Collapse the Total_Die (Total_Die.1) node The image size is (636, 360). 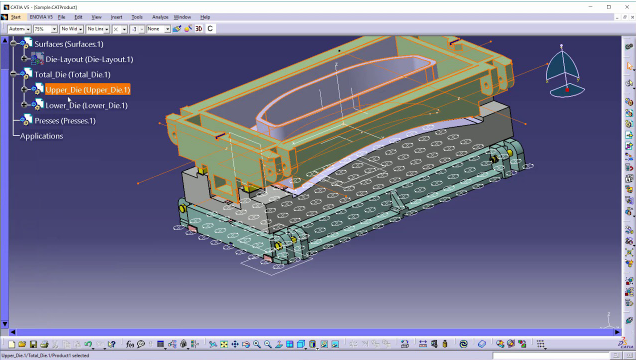[x=13, y=74]
